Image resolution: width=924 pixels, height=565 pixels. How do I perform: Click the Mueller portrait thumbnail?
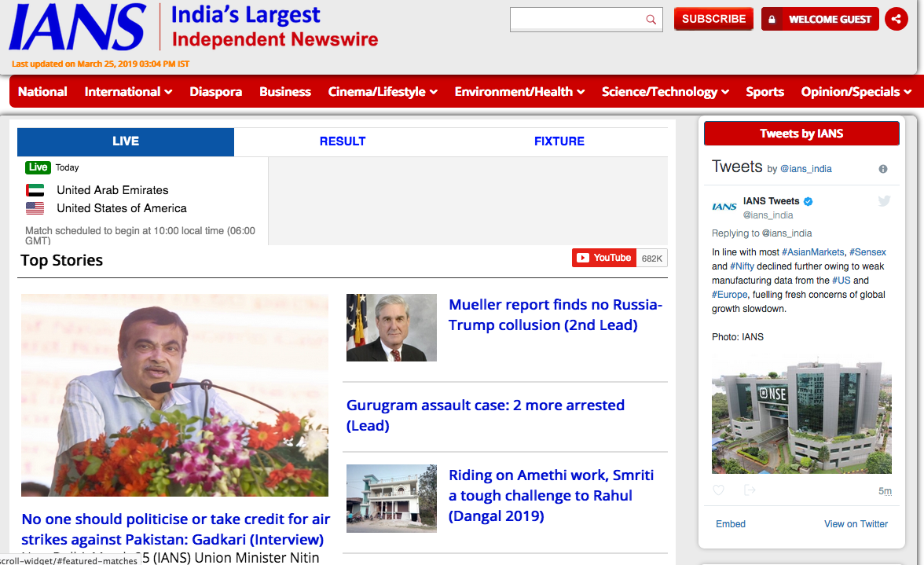(391, 328)
